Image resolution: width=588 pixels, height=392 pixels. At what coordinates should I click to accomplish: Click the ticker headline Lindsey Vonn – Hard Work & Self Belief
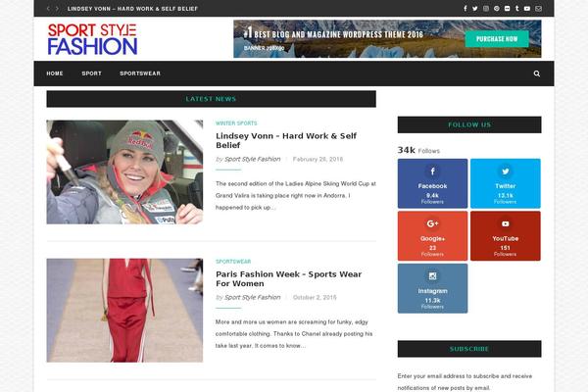click(x=132, y=9)
